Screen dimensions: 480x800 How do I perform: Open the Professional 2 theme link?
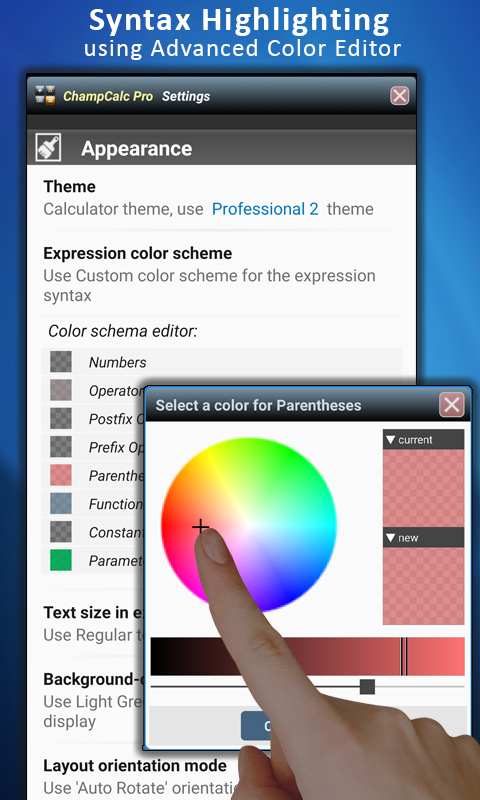click(x=265, y=209)
